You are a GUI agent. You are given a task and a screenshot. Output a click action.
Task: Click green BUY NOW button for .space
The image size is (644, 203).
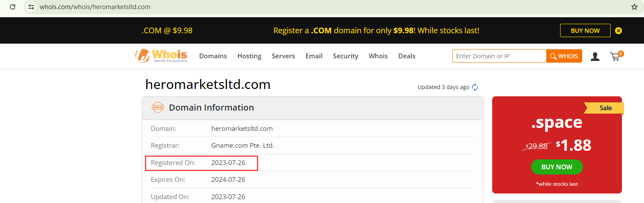[x=557, y=167]
